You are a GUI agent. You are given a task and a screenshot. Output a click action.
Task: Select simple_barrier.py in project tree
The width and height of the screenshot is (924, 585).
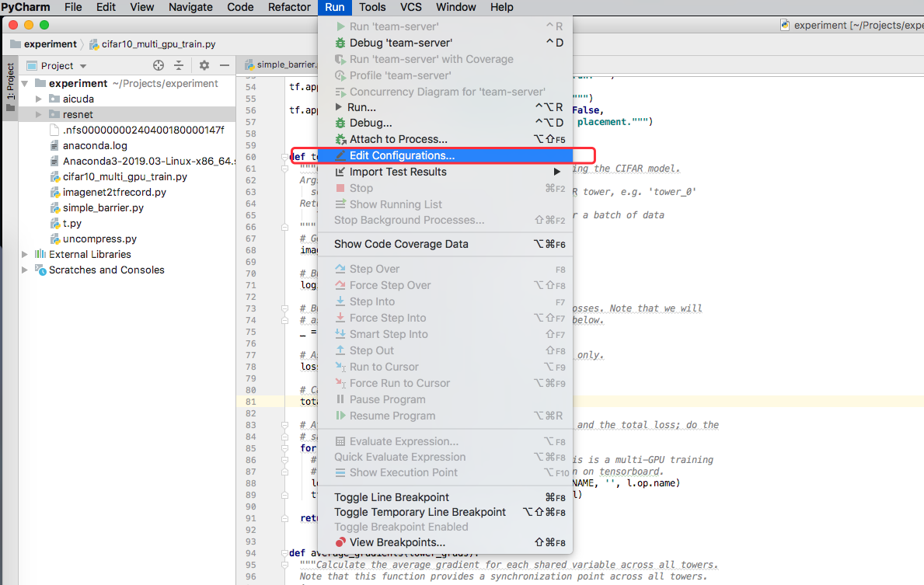pyautogui.click(x=103, y=207)
